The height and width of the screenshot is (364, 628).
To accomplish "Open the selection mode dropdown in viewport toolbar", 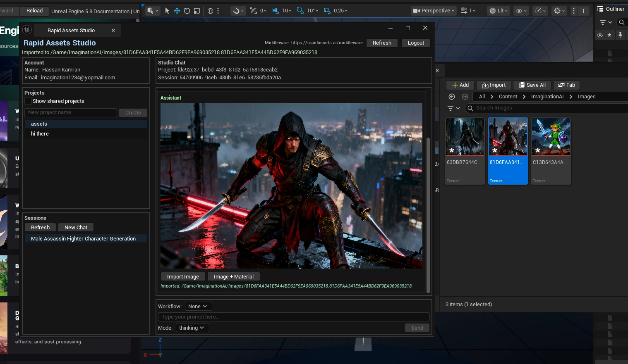I will [153, 11].
